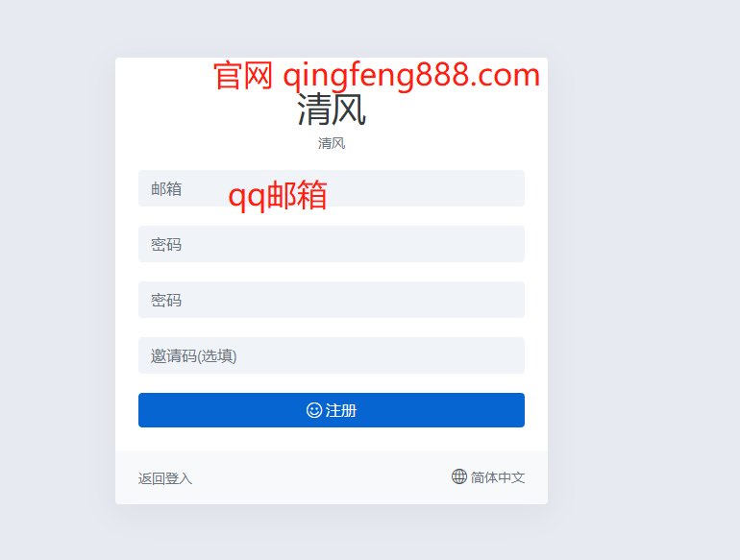
Task: Click the small gray 清风 subtitle
Action: click(x=332, y=143)
